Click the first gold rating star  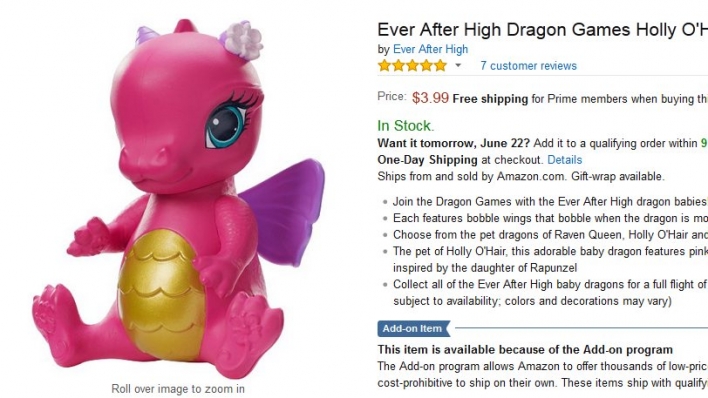(x=384, y=66)
